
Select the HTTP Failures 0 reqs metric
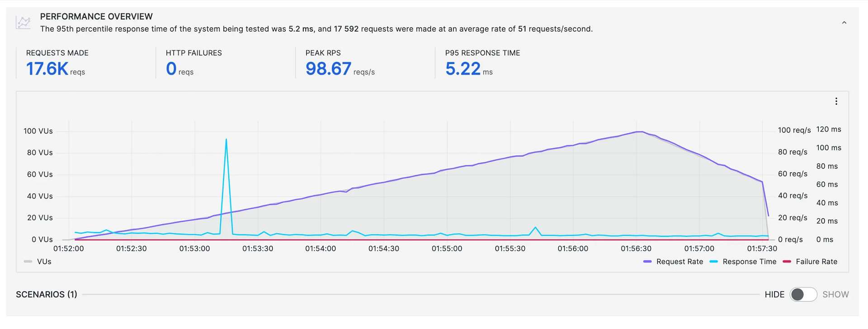click(172, 69)
